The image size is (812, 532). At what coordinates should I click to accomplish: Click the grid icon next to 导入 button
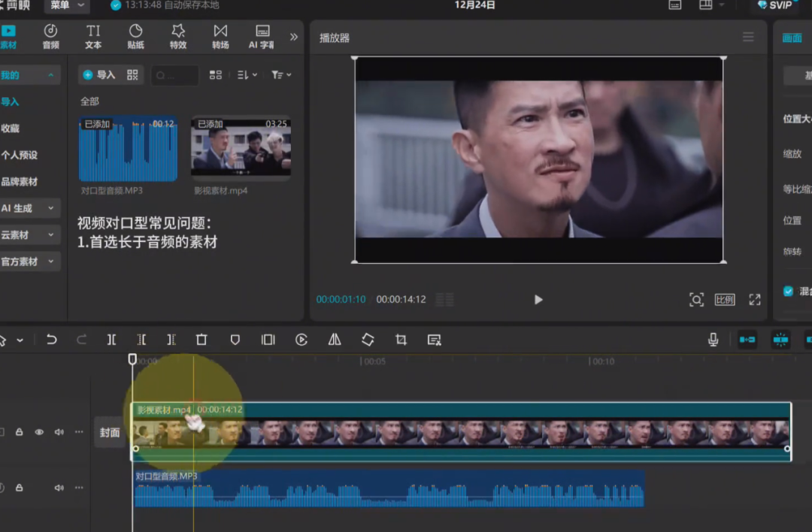pos(132,75)
